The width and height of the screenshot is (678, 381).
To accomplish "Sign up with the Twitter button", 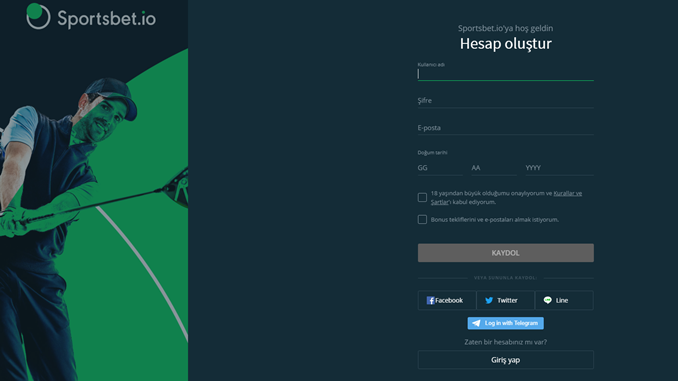I will pyautogui.click(x=505, y=300).
